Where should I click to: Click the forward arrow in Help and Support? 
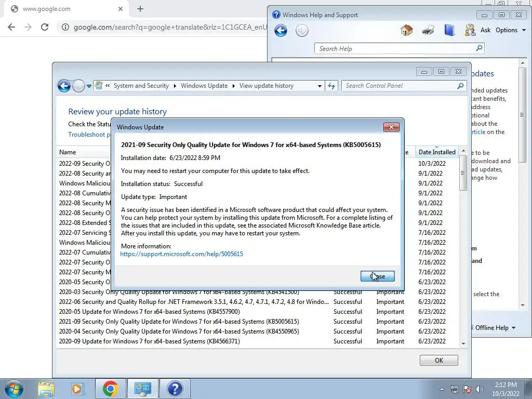pos(302,31)
